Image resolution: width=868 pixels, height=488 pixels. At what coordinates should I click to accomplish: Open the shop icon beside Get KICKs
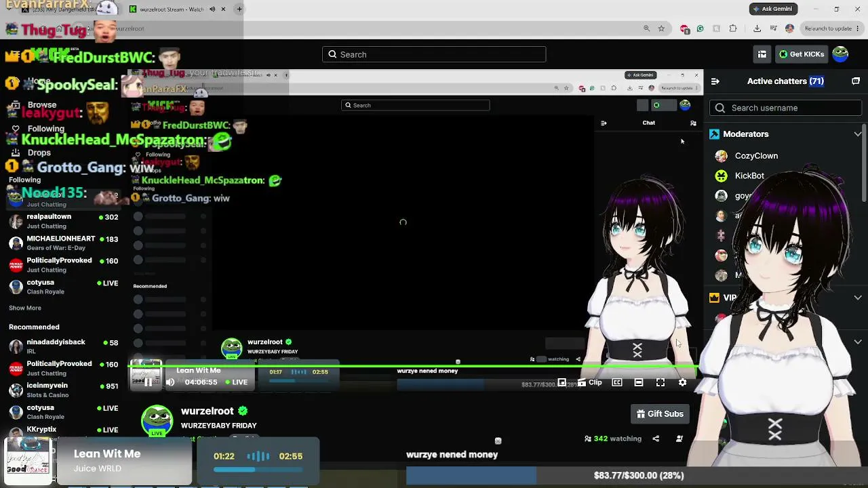pyautogui.click(x=762, y=54)
